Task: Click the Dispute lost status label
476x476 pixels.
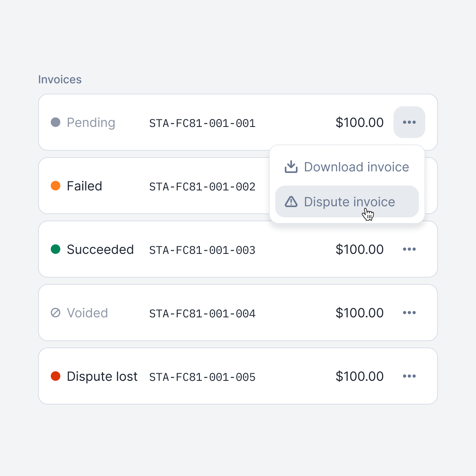Action: (102, 376)
